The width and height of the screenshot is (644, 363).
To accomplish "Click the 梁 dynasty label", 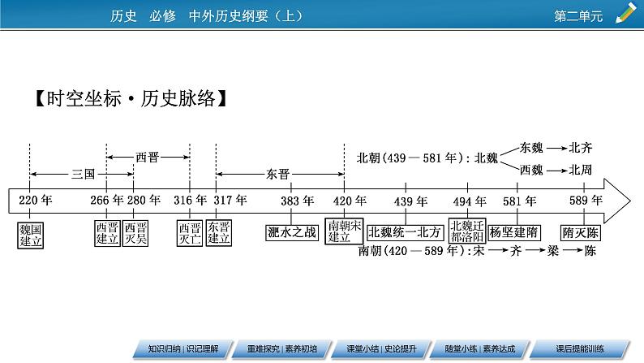I will pos(553,251).
